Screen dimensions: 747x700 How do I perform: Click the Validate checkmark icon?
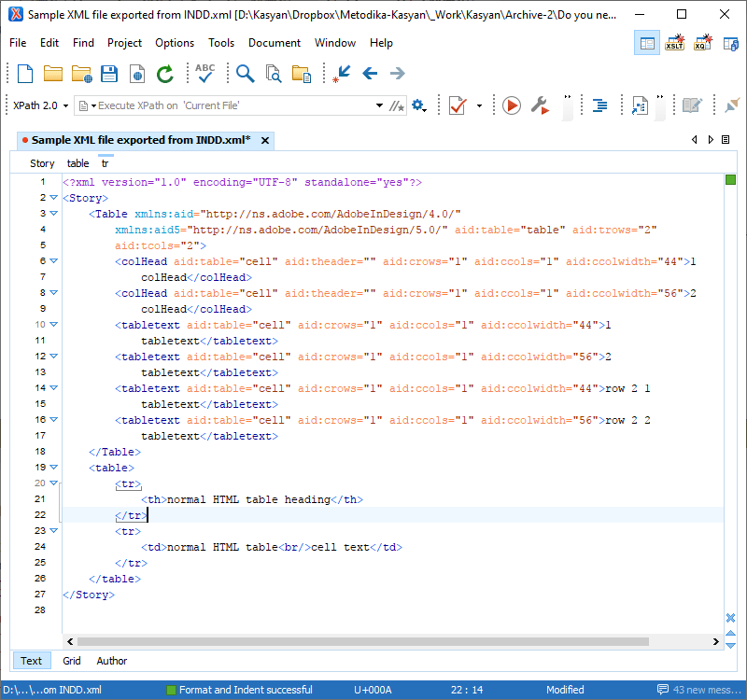(x=458, y=105)
